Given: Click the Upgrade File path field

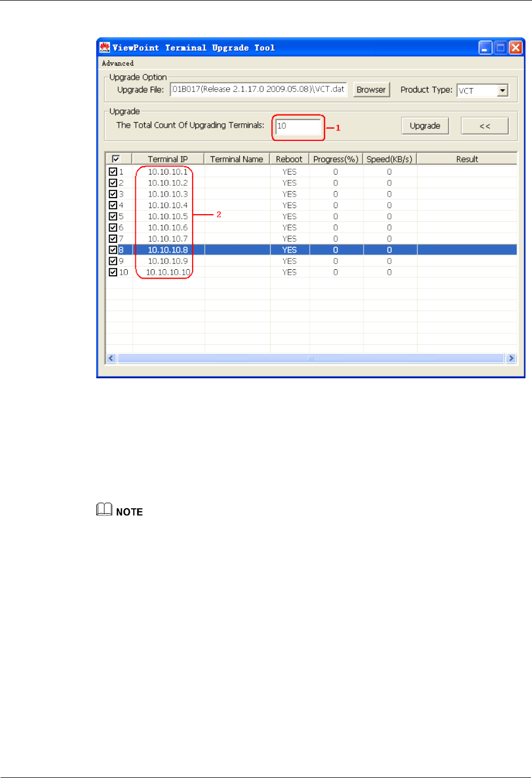Looking at the screenshot, I should click(x=259, y=89).
